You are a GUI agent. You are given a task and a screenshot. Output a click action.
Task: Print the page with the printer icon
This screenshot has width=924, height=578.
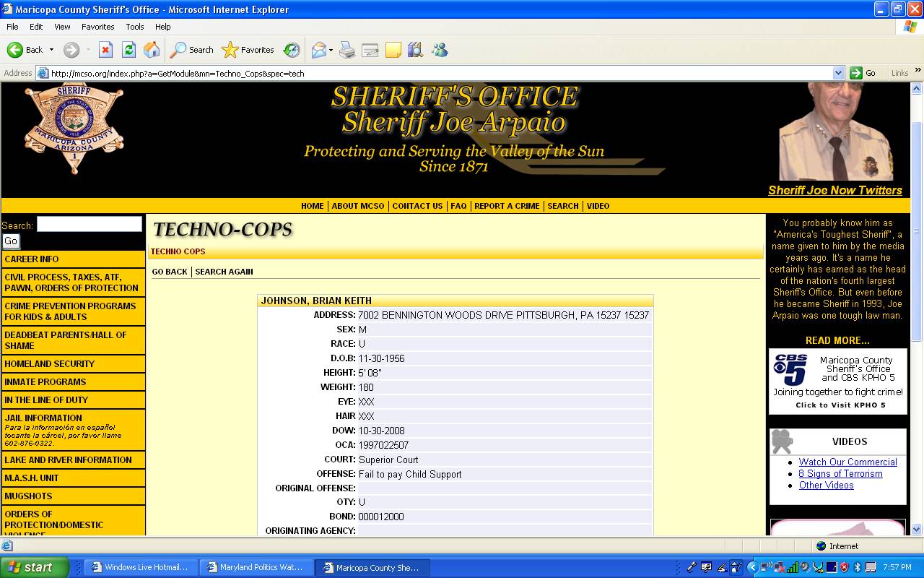[x=347, y=50]
